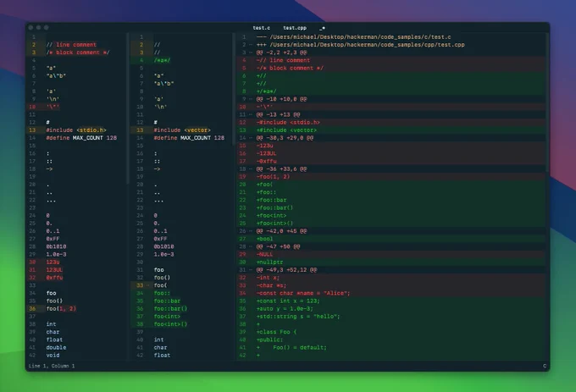Click '-123UL' in diff pane
Screen dimensions: 576x392
[266, 153]
